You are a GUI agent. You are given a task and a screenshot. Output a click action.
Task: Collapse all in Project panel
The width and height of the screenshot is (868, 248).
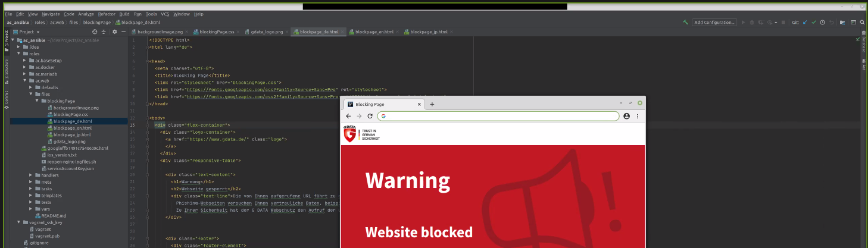coord(104,32)
